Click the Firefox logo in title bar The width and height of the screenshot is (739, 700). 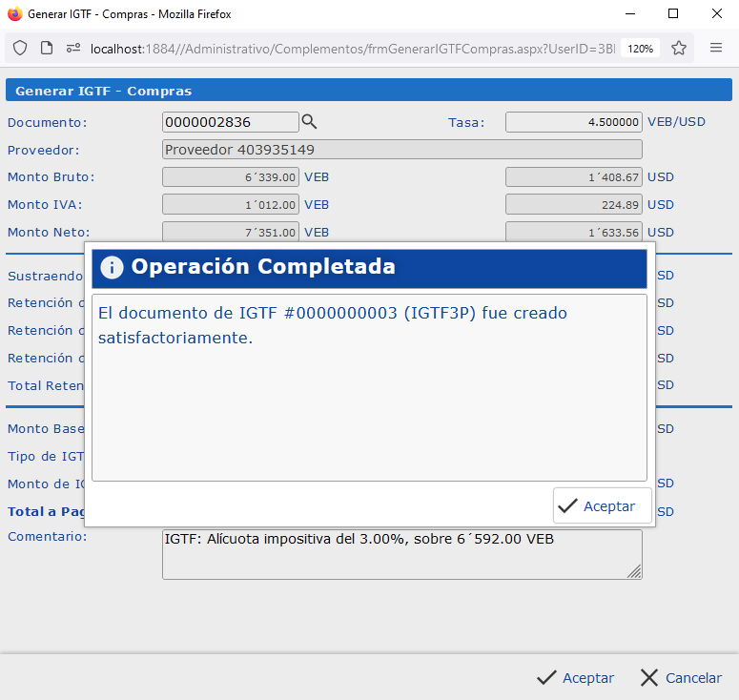point(14,14)
